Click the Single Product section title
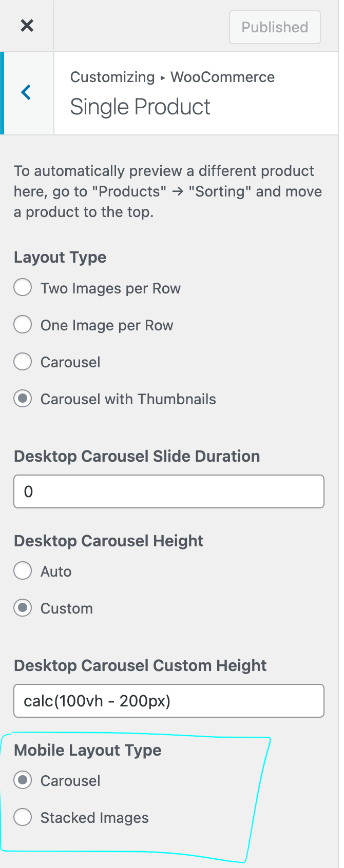This screenshot has width=344, height=868. pos(140,107)
